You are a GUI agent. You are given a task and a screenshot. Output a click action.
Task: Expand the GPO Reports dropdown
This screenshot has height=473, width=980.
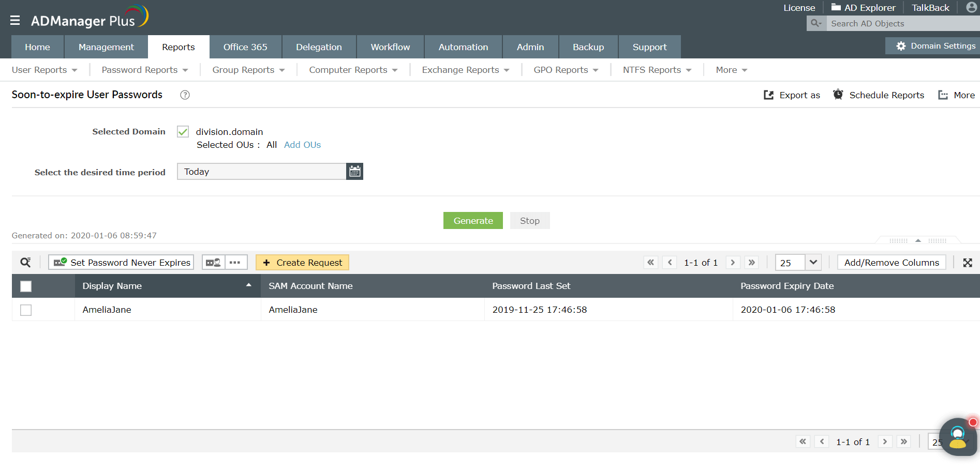(566, 70)
